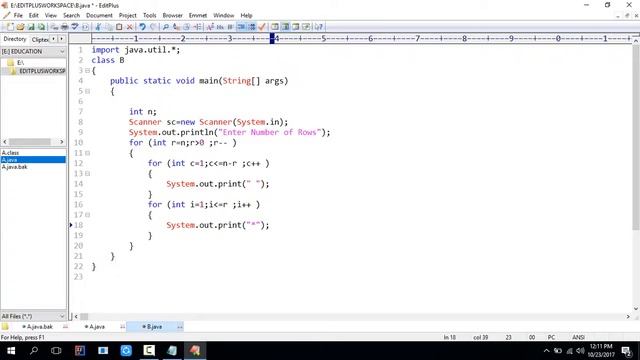Screen dimensions: 640x360
Task: Open the Set Font icon
Action: point(210,27)
